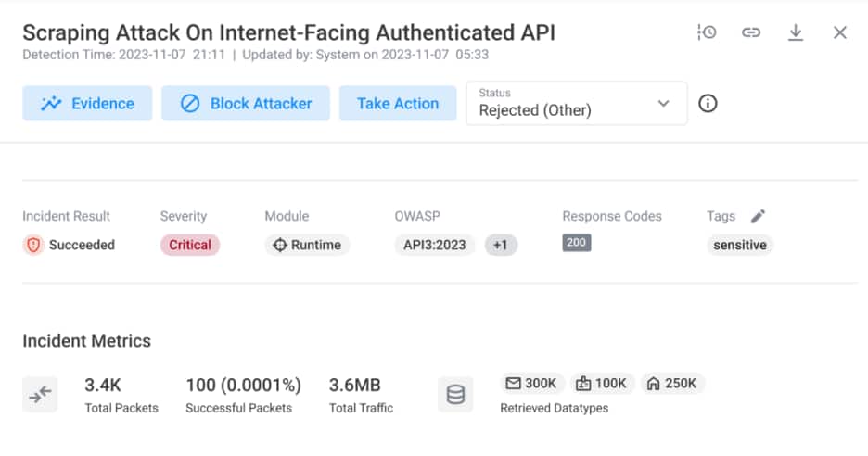Download the incident report
868x456 pixels.
pos(795,32)
